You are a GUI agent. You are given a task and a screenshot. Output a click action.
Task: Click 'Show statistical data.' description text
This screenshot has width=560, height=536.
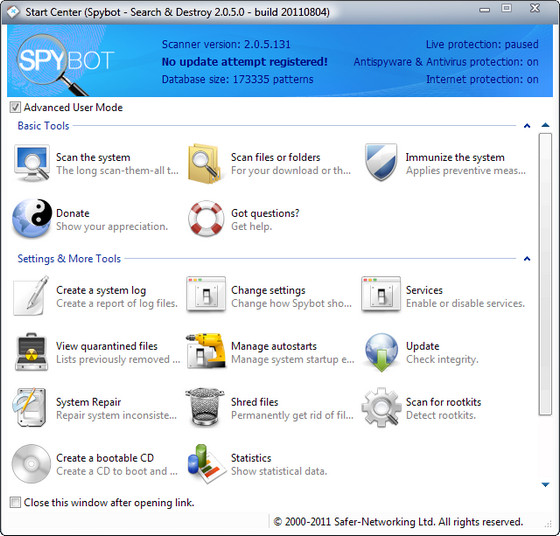click(279, 471)
